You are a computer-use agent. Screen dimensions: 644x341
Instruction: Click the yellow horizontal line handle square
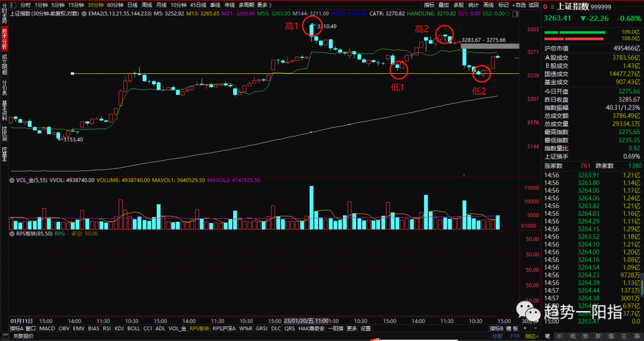[72, 73]
